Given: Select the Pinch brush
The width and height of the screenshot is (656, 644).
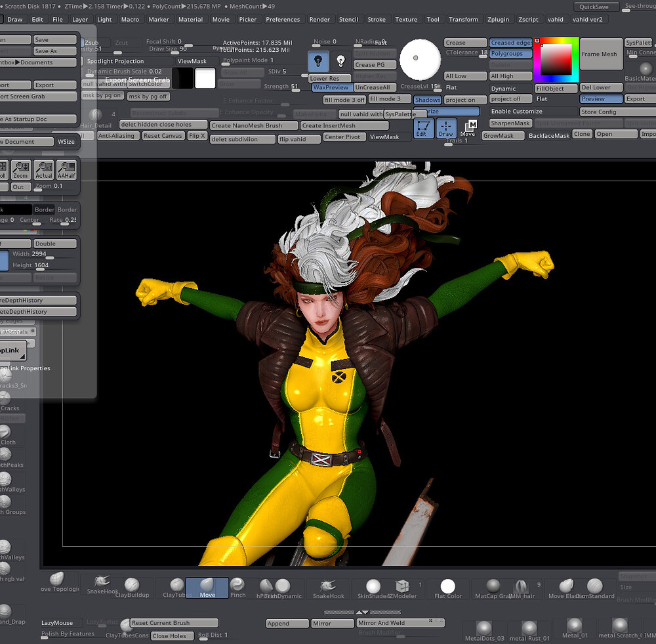Looking at the screenshot, I should 237,588.
